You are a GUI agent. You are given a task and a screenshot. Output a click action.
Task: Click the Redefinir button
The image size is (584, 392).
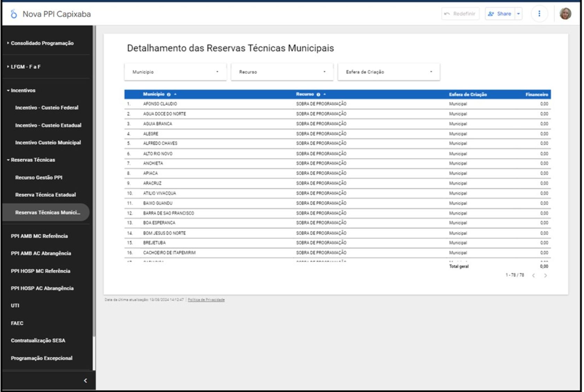460,14
